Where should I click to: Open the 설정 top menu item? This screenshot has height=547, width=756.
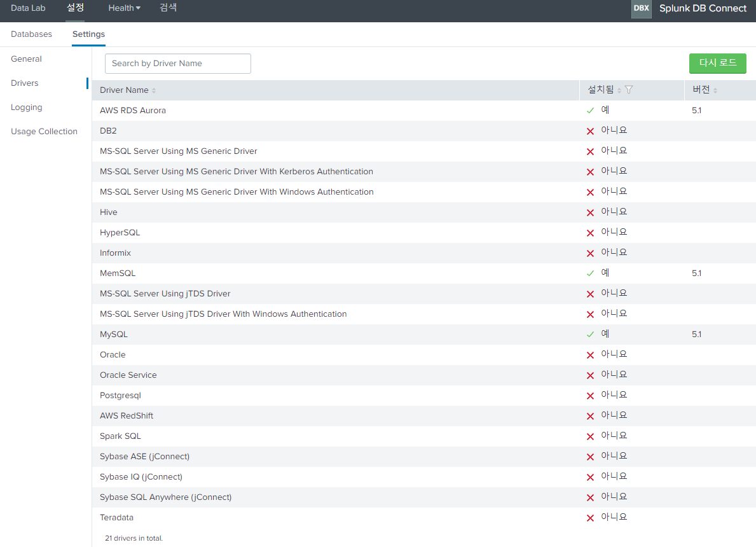click(75, 8)
